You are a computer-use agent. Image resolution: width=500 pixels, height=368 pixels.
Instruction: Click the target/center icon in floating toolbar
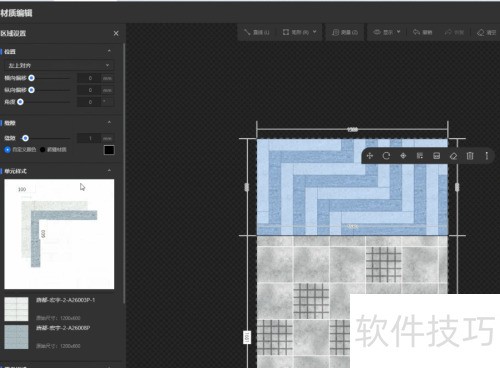click(x=403, y=156)
